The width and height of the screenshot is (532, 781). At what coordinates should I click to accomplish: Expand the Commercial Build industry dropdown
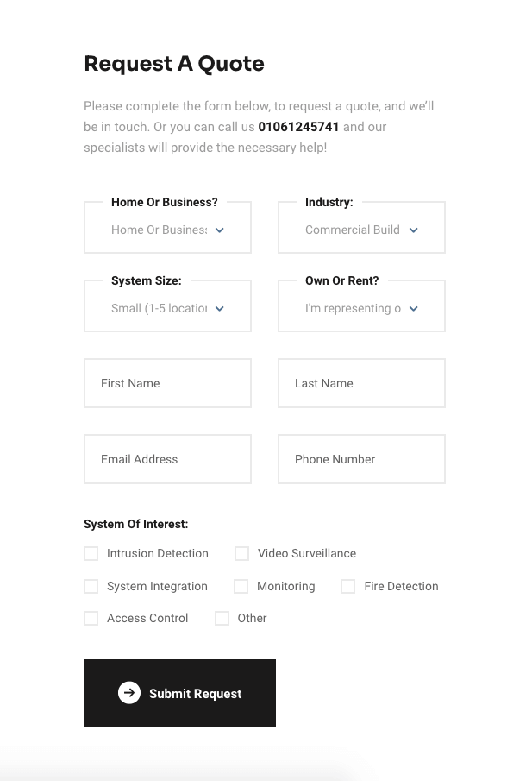353,230
